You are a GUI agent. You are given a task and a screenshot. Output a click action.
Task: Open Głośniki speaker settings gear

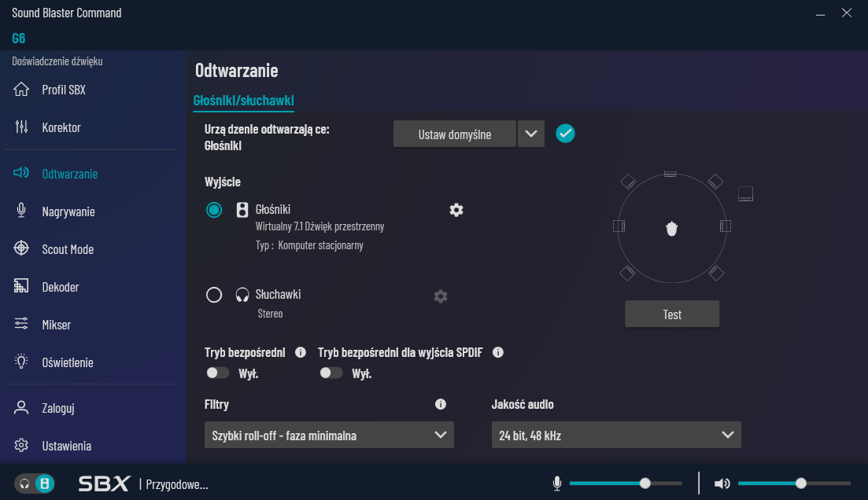456,210
